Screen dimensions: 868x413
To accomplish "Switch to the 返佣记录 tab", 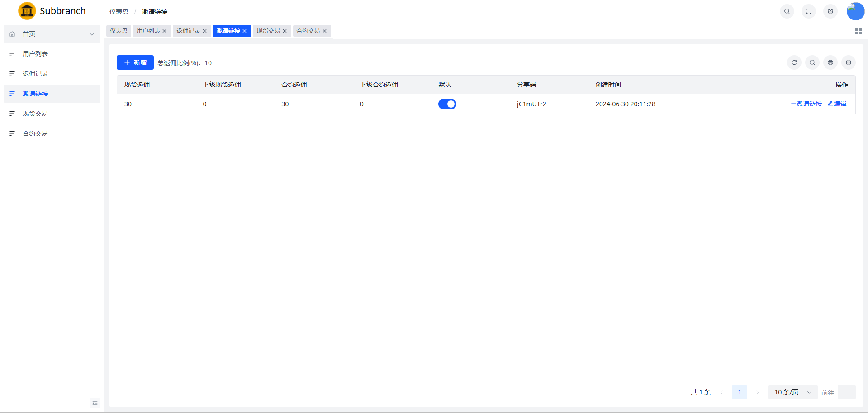I will 188,31.
